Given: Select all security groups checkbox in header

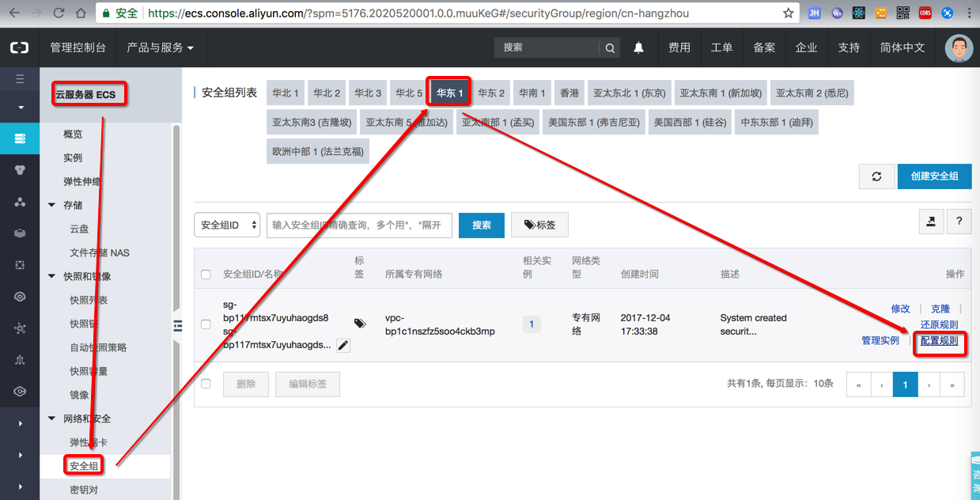Looking at the screenshot, I should click(206, 275).
